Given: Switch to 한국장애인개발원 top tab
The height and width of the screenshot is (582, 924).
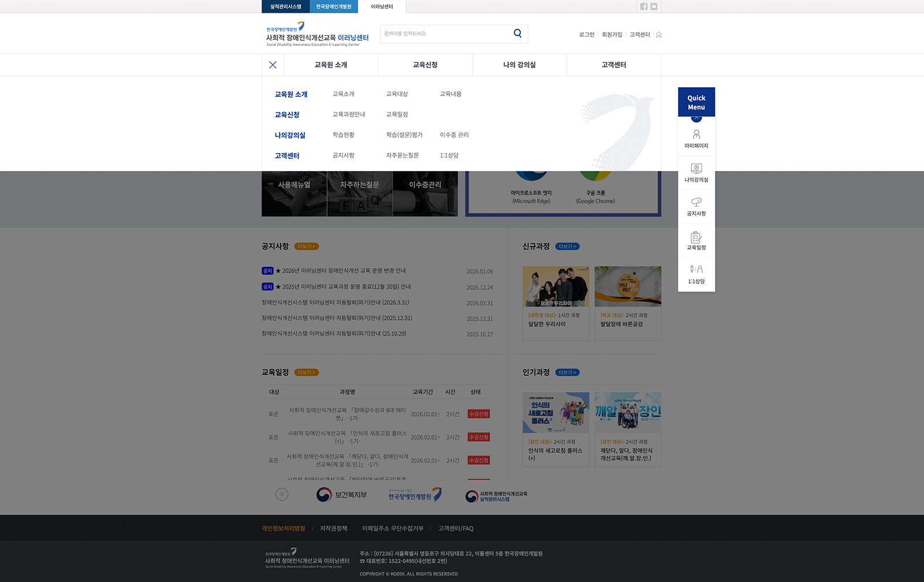Looking at the screenshot, I should click(334, 6).
